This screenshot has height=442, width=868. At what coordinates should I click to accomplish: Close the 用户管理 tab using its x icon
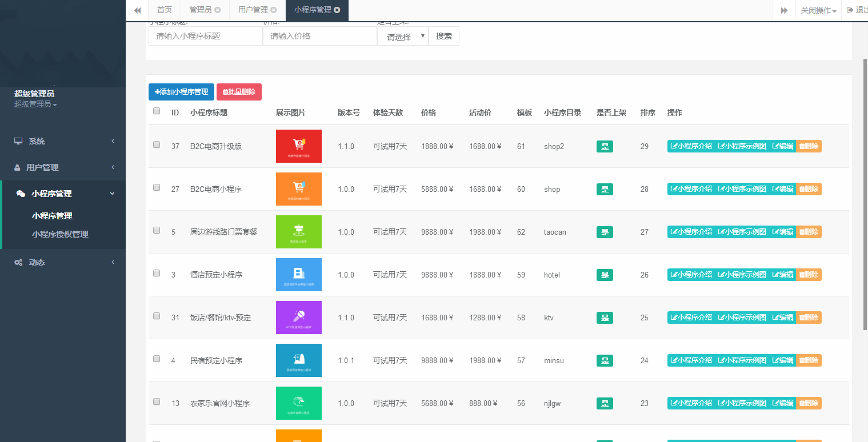click(274, 10)
